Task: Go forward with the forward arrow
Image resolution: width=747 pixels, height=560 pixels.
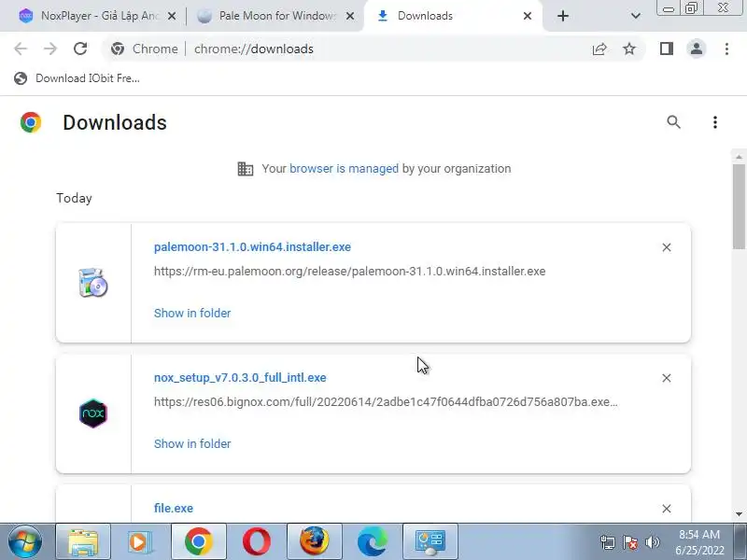Action: (x=50, y=49)
